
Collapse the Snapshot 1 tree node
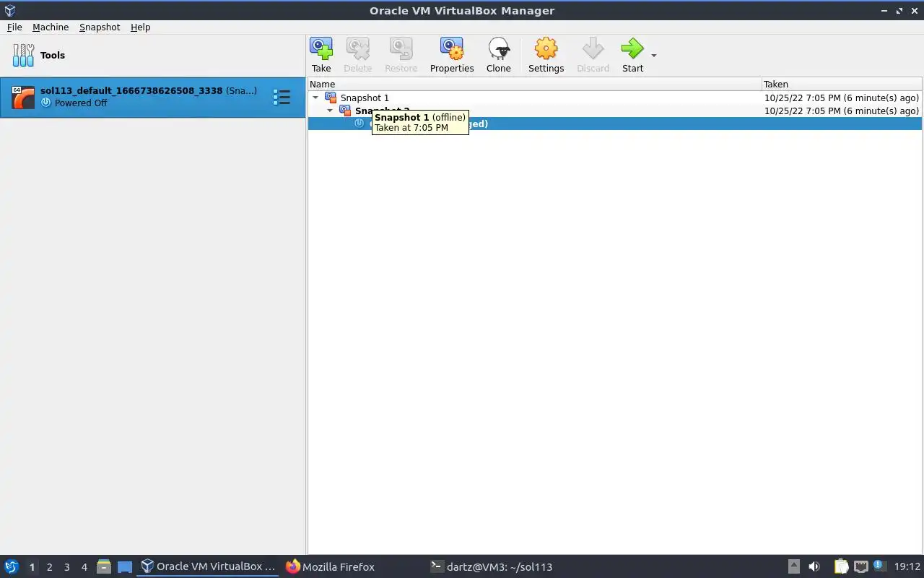click(x=315, y=98)
